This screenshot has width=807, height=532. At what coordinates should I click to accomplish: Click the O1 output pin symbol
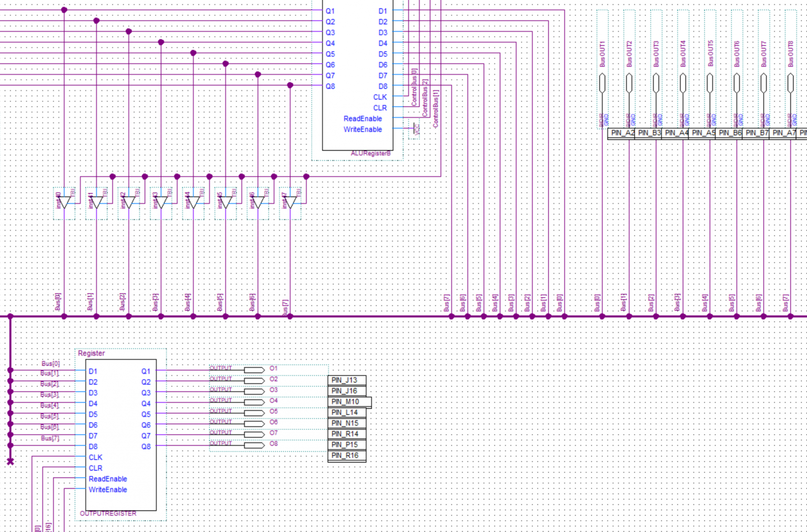click(253, 370)
